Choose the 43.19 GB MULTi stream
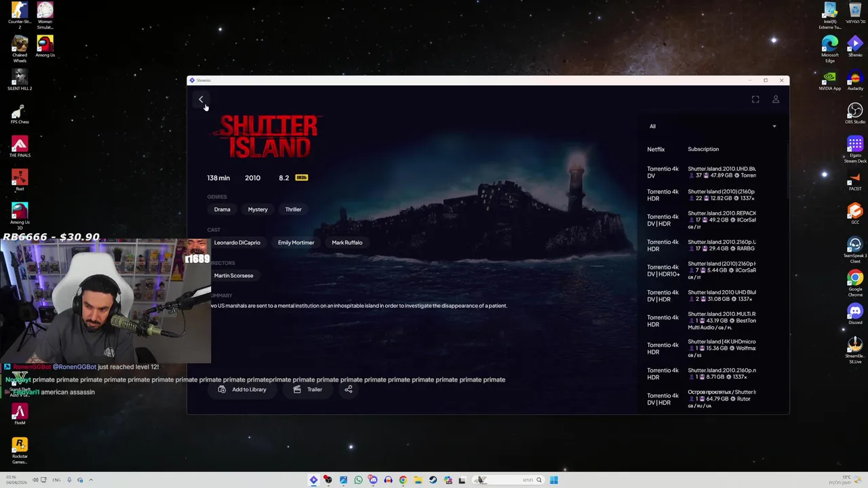 coord(712,321)
